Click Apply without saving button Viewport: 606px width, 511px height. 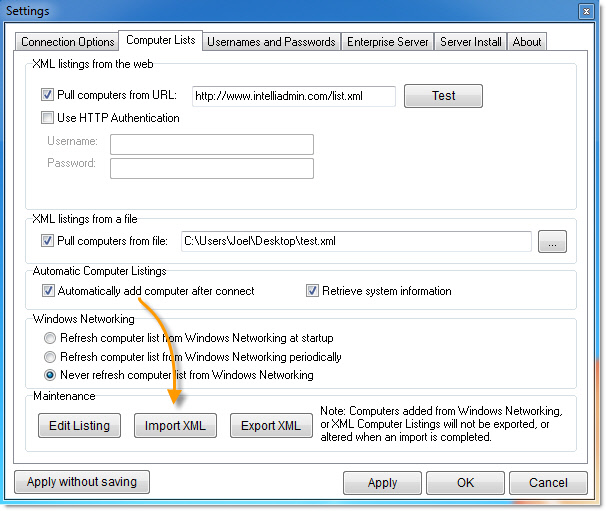point(82,482)
